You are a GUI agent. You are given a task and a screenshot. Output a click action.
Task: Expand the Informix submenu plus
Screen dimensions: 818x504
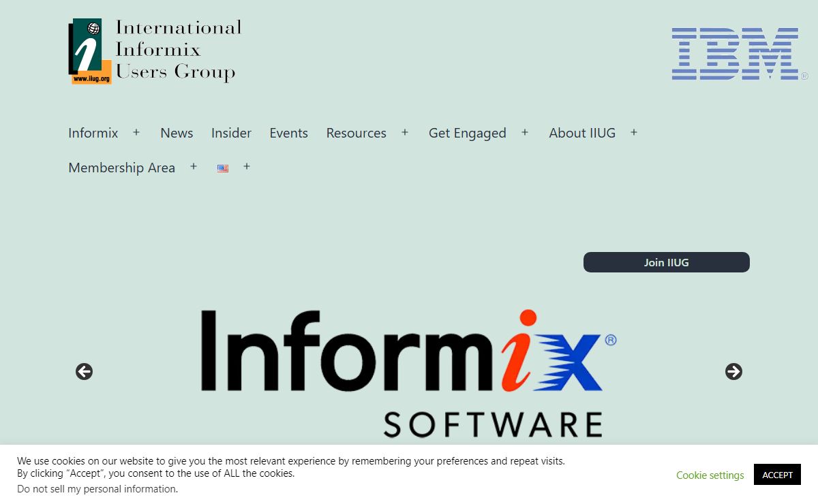(x=136, y=132)
